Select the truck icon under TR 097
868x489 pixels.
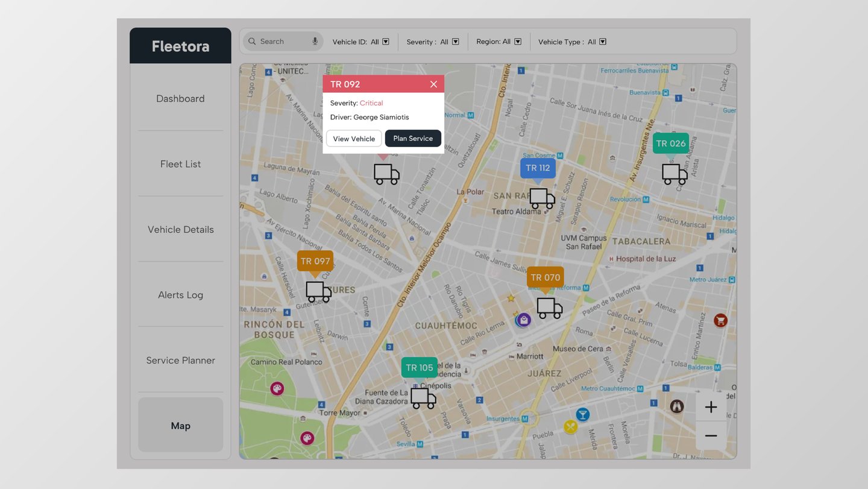[318, 292]
